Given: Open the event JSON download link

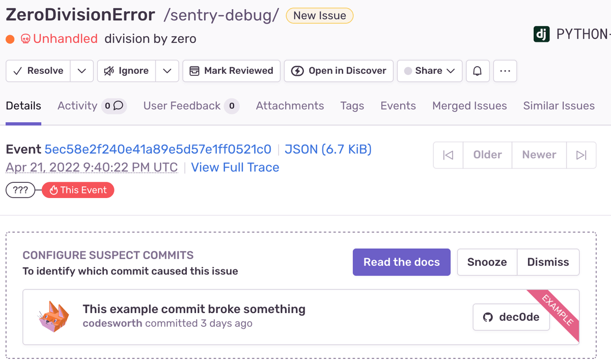Looking at the screenshot, I should point(327,149).
